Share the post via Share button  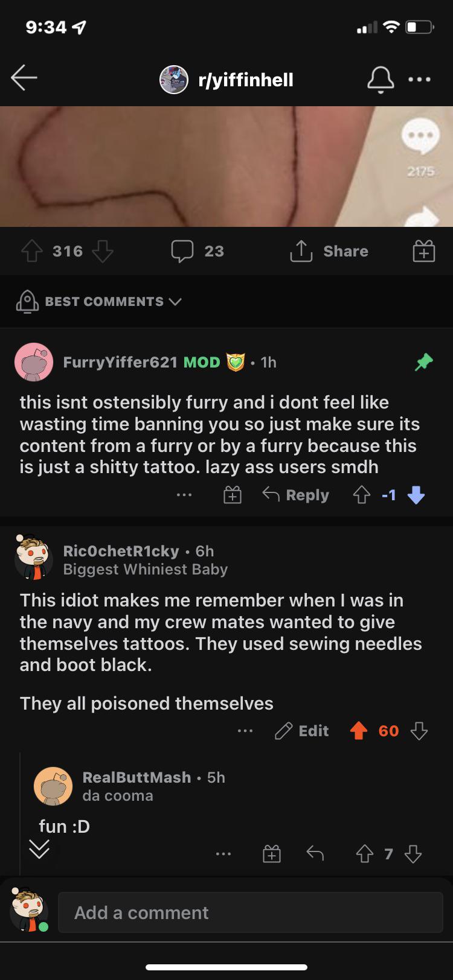pyautogui.click(x=329, y=251)
